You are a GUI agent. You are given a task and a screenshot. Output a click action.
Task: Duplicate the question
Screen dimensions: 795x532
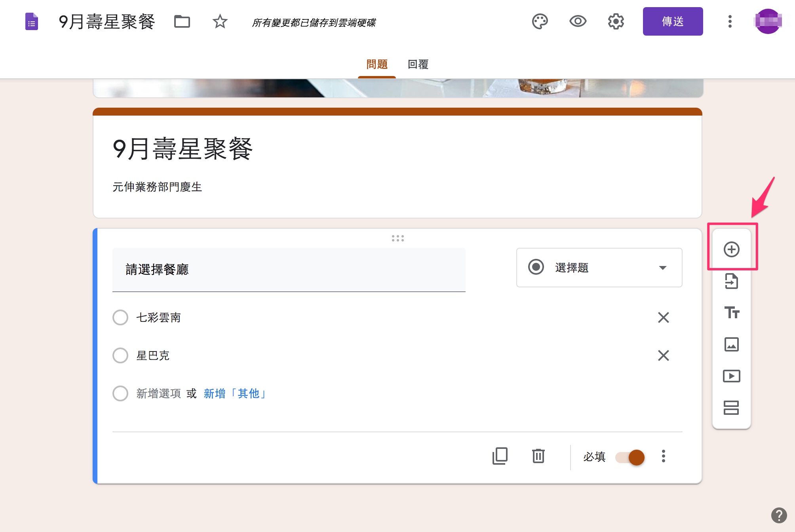click(500, 456)
